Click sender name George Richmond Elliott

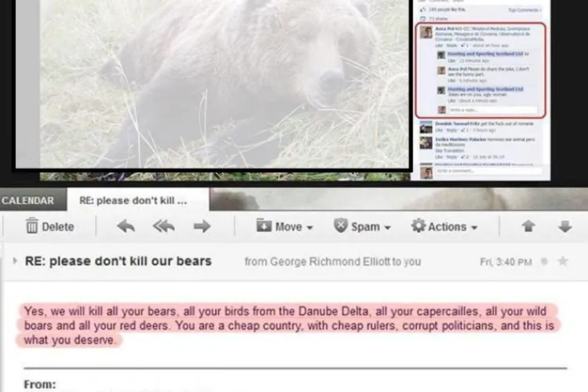click(x=330, y=261)
